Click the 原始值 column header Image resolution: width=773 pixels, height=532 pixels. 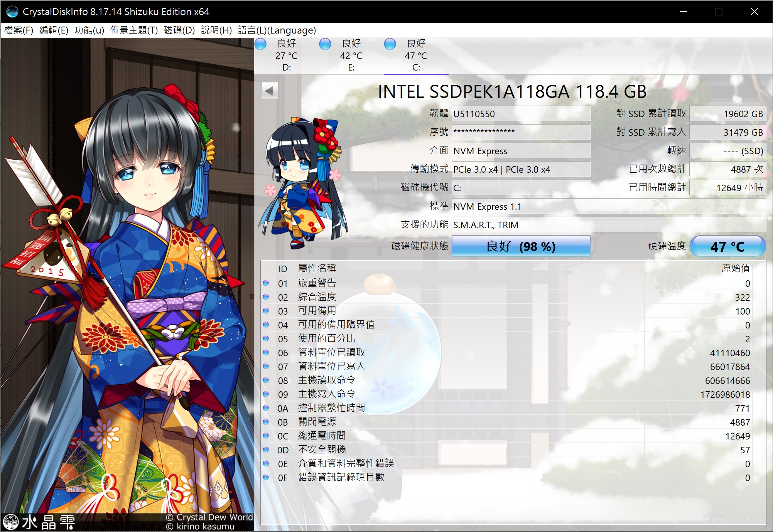(x=735, y=268)
